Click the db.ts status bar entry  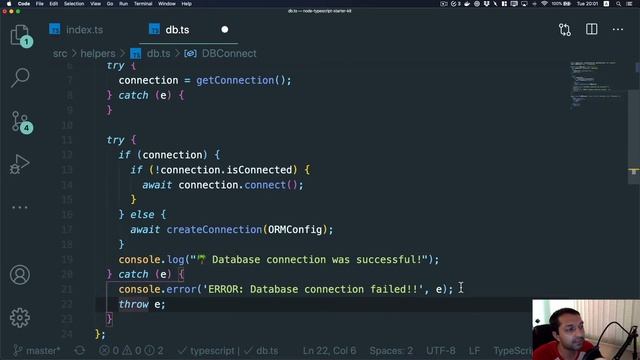261,351
